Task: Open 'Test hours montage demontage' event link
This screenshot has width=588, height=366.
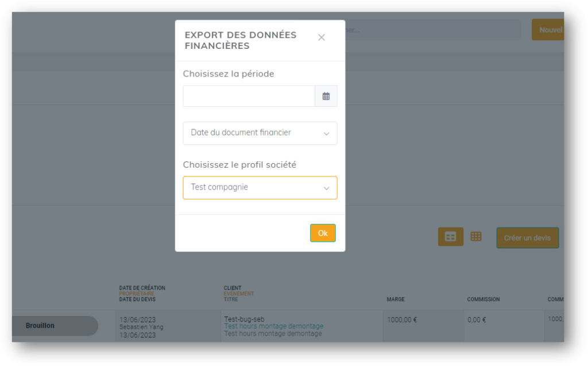Action: [274, 326]
